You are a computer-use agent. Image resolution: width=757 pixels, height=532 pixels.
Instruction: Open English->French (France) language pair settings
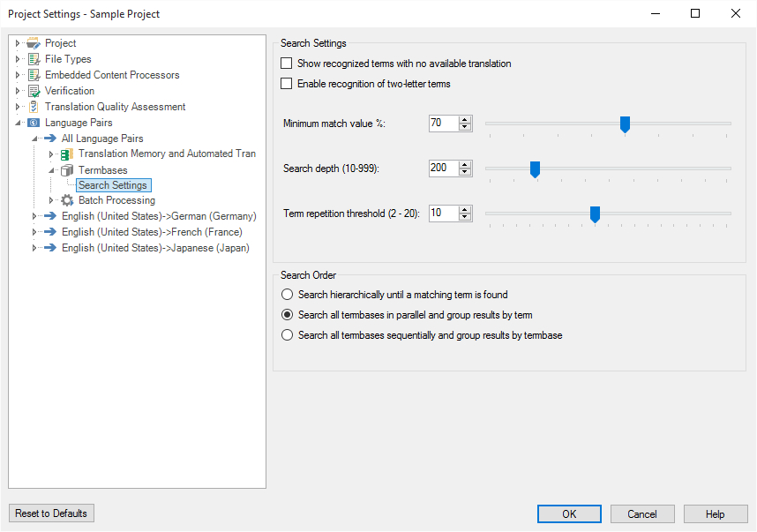point(151,232)
